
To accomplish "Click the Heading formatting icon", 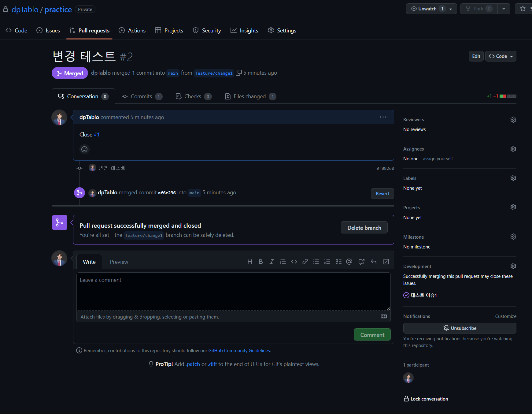I will 250,262.
